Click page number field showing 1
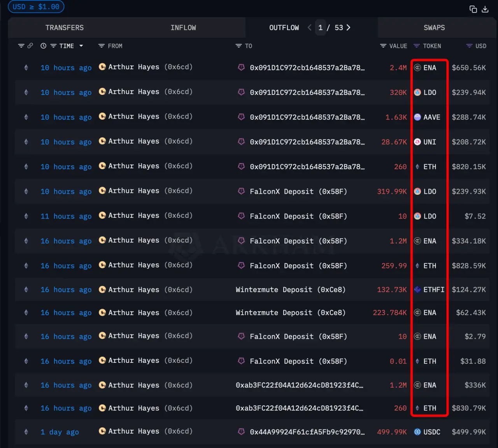Screen dimensions: 498x448 click(320, 28)
